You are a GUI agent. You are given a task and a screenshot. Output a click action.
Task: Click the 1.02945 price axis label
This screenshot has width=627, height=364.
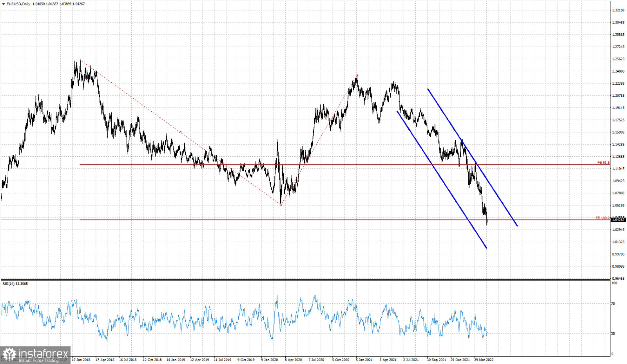618,230
